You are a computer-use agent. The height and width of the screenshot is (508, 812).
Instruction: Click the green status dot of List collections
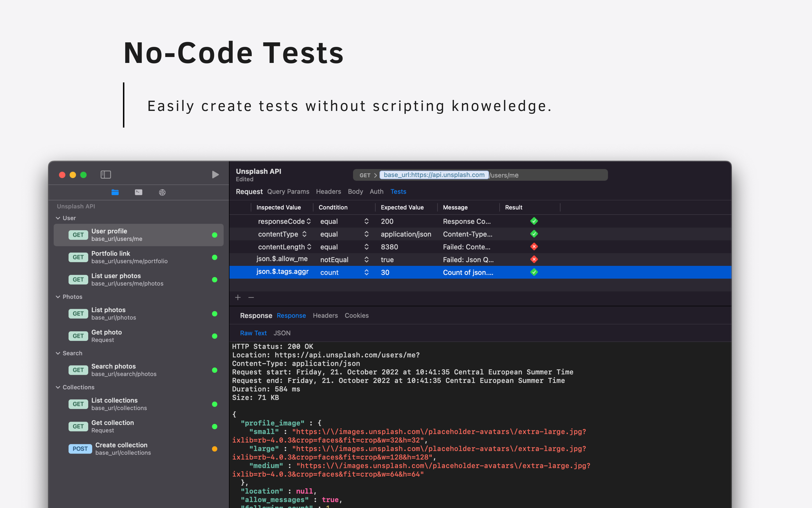coord(215,404)
